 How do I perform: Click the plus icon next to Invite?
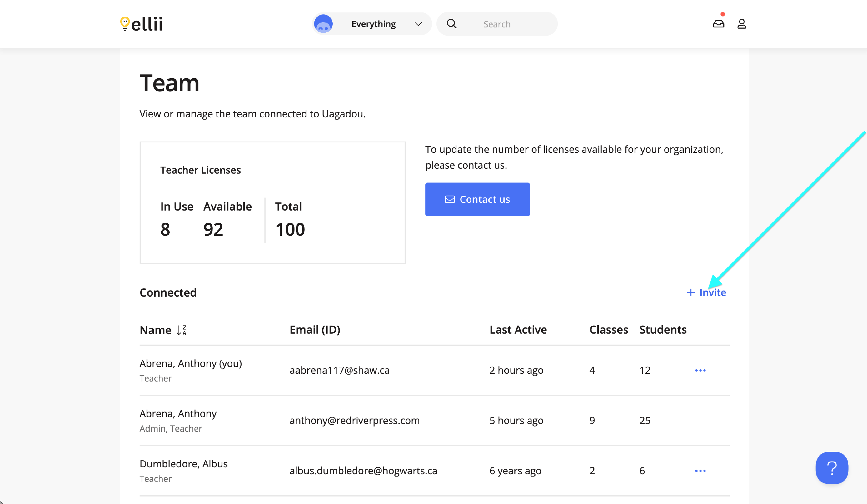690,293
